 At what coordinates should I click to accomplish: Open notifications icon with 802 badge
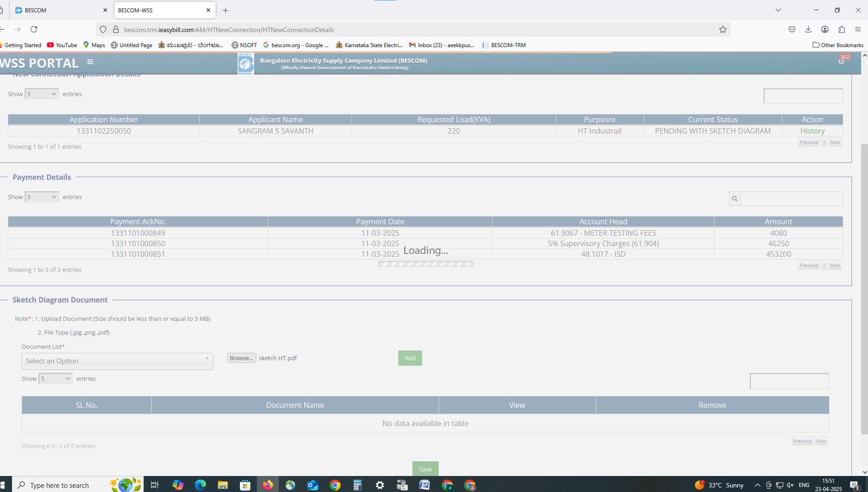tap(841, 61)
